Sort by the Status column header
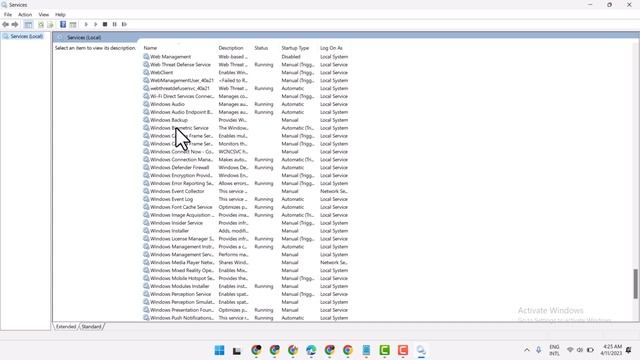The height and width of the screenshot is (360, 640). pyautogui.click(x=261, y=48)
